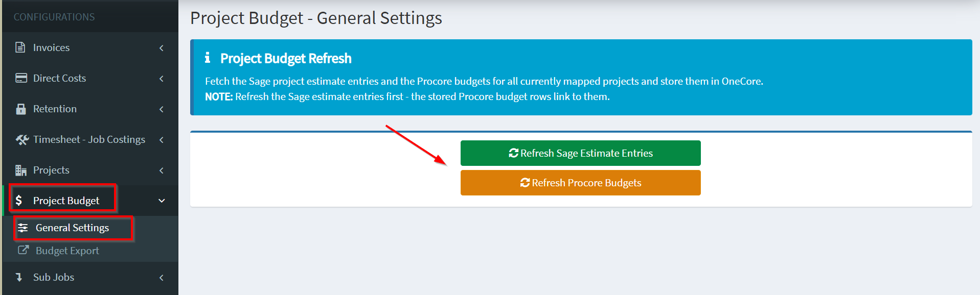Expand the Sub Jobs chevron
Screen dimensions: 980x295
click(162, 278)
